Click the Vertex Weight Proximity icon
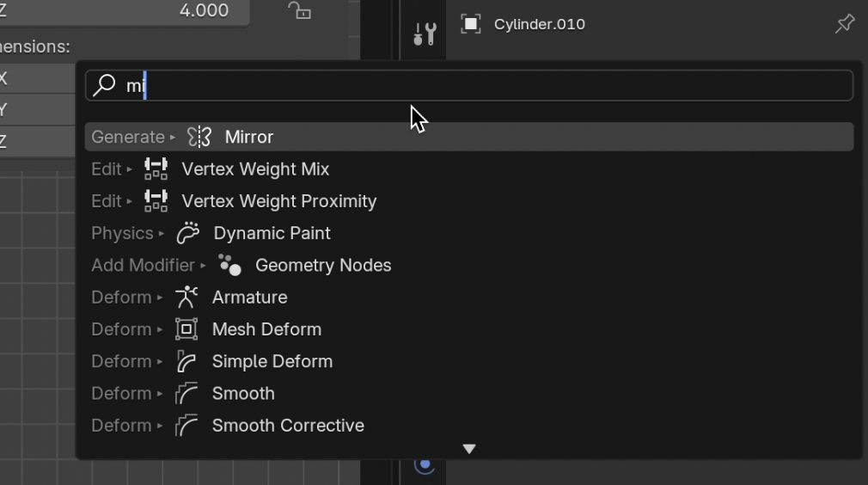 click(x=156, y=201)
